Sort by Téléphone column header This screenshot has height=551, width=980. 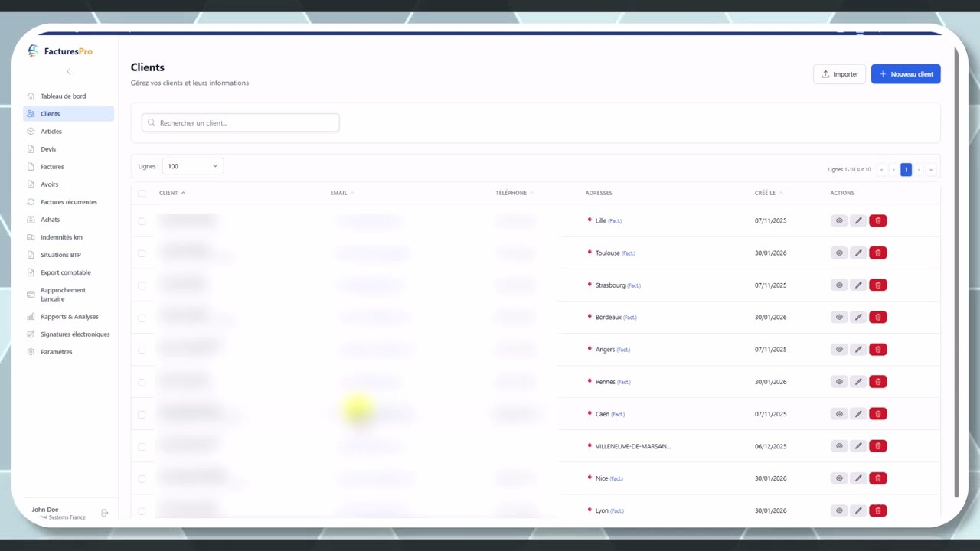(x=514, y=193)
